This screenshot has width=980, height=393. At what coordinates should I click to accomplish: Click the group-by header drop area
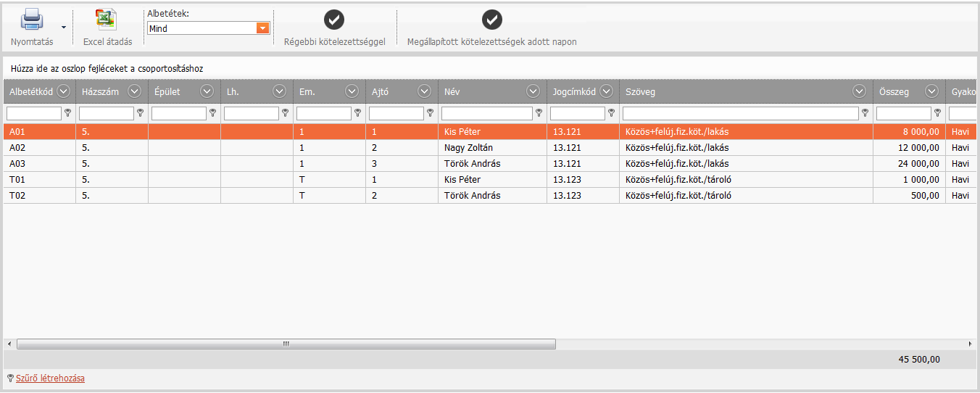(x=490, y=68)
